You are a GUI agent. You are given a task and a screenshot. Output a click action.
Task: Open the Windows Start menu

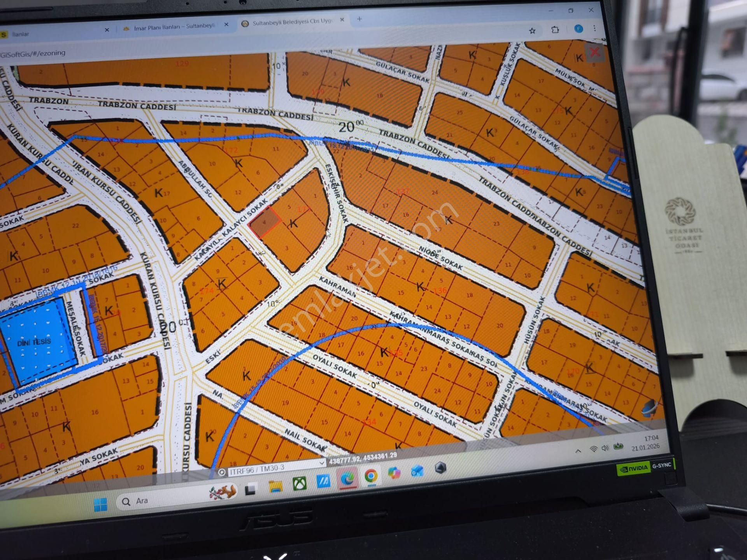(x=100, y=505)
